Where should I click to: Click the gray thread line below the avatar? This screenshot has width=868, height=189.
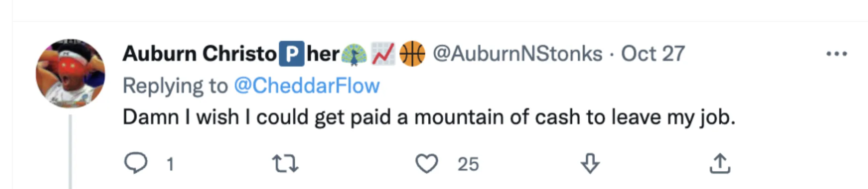click(71, 153)
